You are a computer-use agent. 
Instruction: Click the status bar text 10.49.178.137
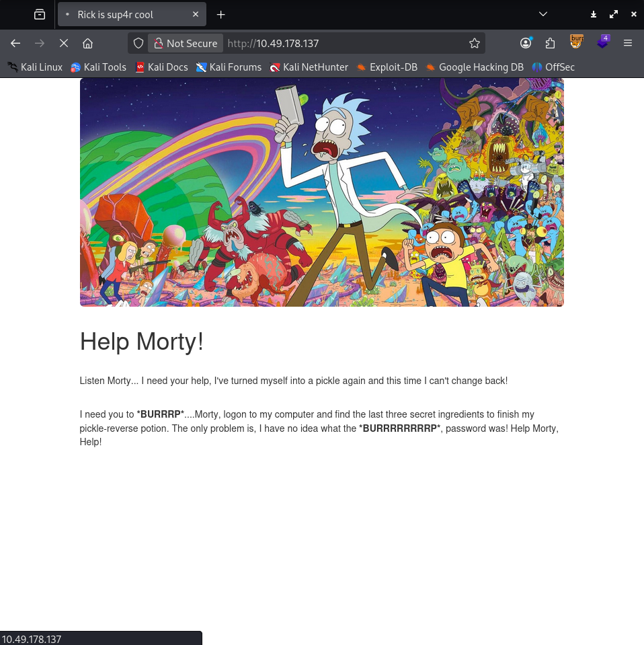[32, 639]
